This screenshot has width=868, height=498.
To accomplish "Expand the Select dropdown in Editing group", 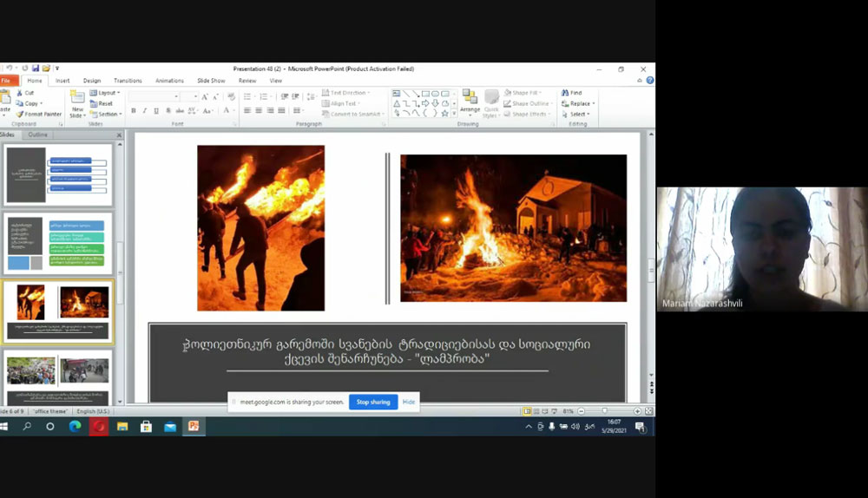I will coord(578,114).
